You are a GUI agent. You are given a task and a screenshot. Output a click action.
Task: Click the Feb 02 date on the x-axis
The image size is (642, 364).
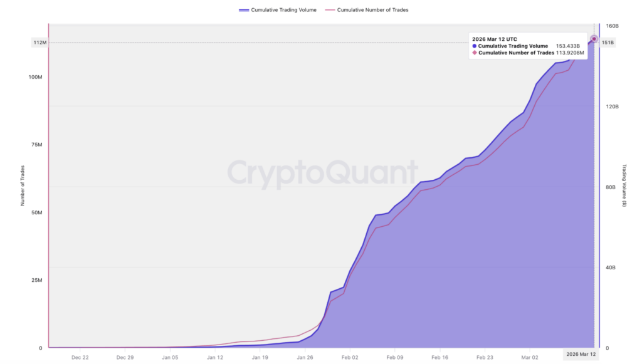coord(350,358)
